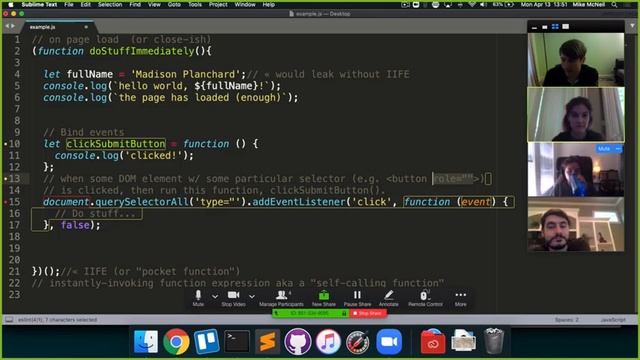Image resolution: width=640 pixels, height=360 pixels.
Task: Open Trello from the Dock
Action: coord(207,341)
